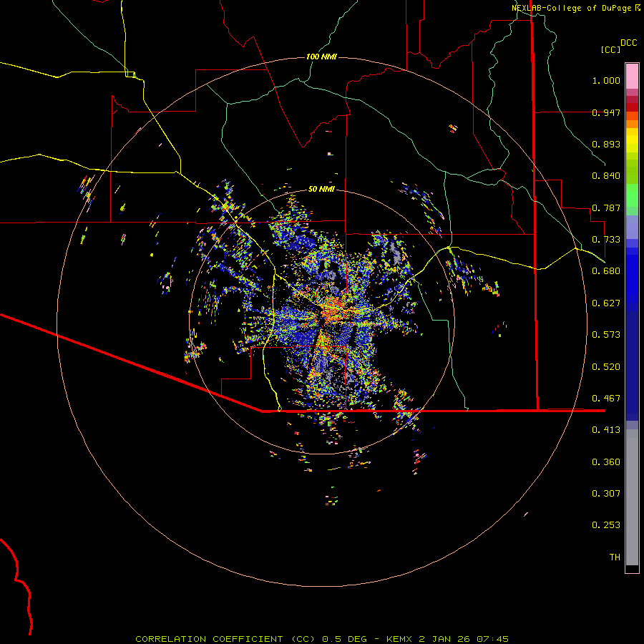Select the 0.947 scale label
Screen dimensions: 644x644
tap(606, 112)
